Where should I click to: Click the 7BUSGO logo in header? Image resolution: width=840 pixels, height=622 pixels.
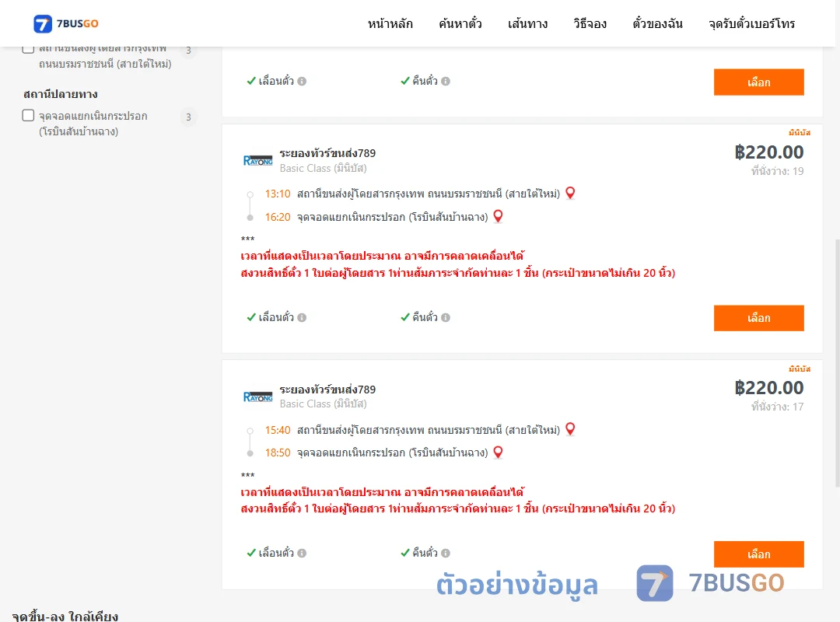point(66,23)
